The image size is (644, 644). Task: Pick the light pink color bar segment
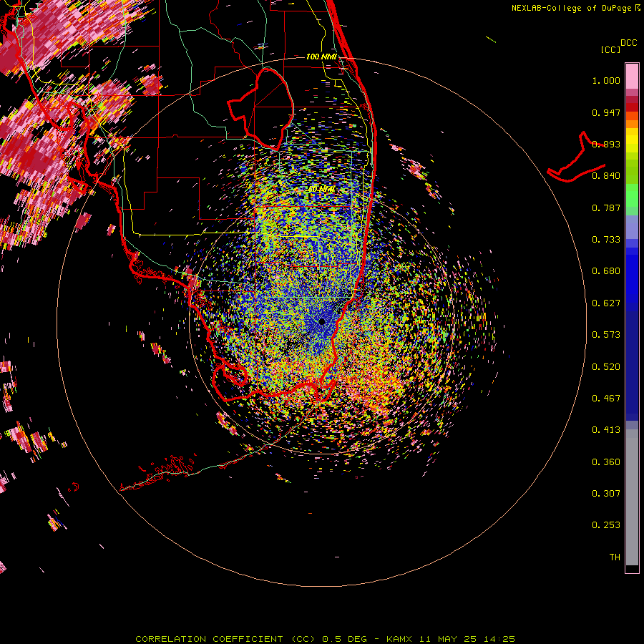632,76
